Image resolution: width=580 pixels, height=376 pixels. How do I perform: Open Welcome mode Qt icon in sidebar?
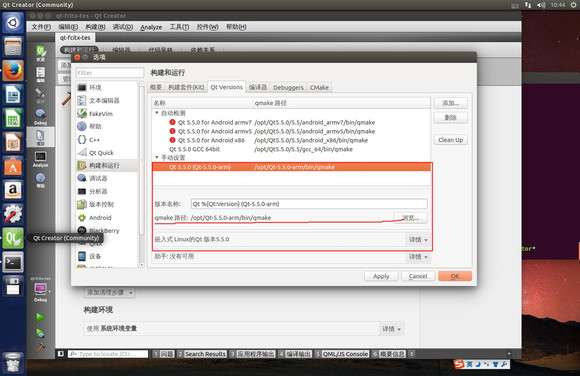tap(40, 53)
